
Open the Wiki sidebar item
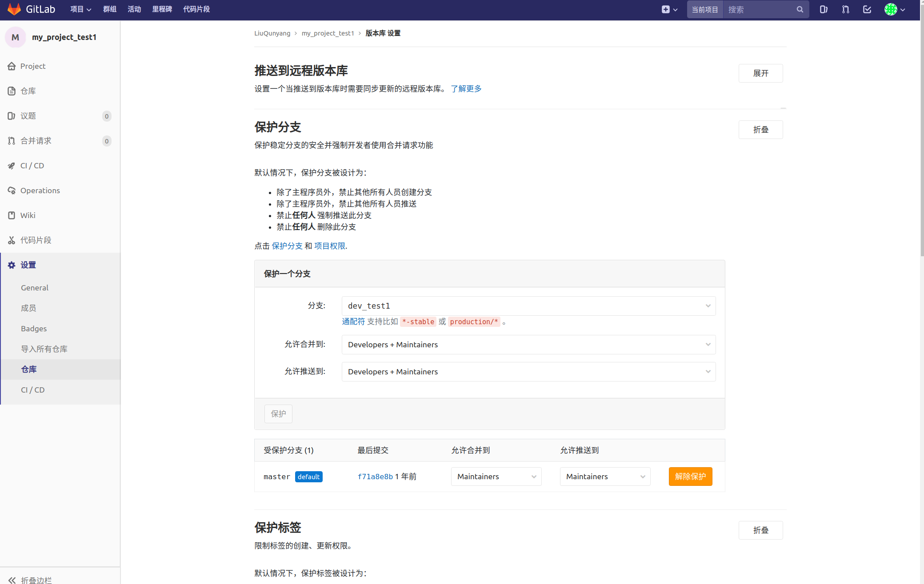click(28, 215)
